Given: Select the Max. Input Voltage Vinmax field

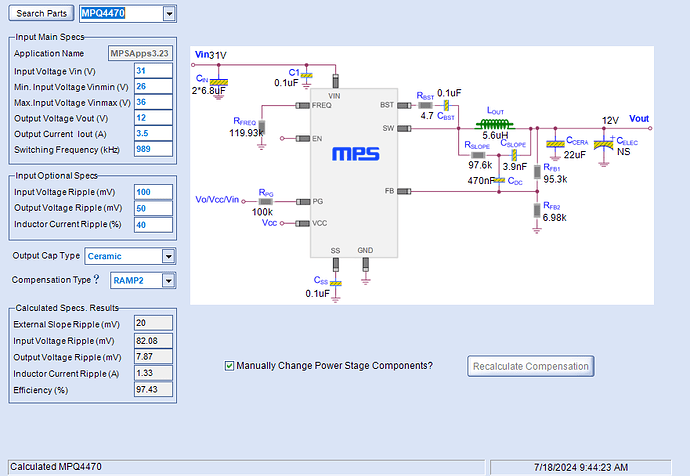Looking at the screenshot, I should coord(153,102).
